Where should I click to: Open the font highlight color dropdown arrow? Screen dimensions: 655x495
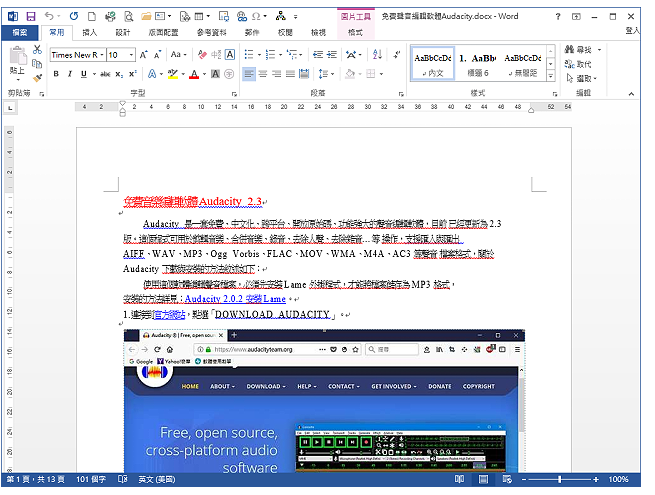coord(183,74)
